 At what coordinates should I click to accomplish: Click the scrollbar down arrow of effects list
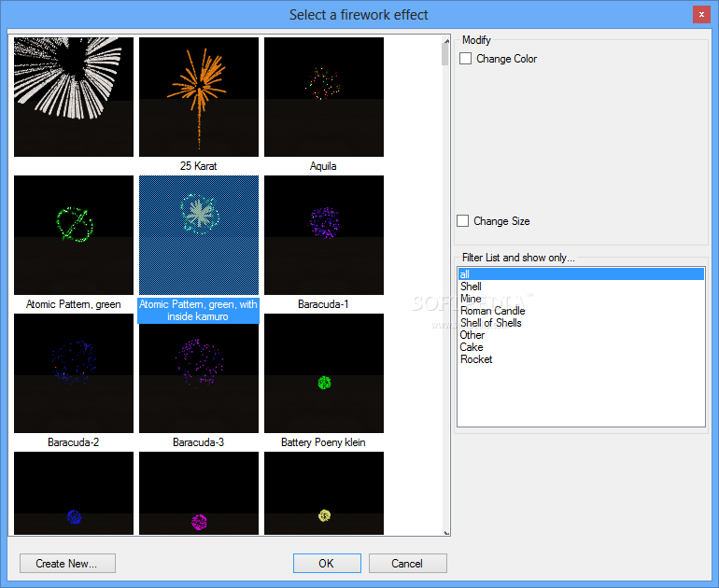446,532
